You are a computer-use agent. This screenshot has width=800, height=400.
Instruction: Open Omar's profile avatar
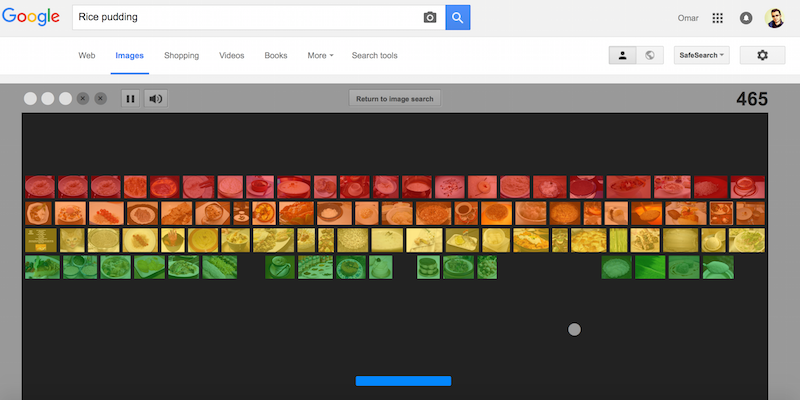pos(774,18)
